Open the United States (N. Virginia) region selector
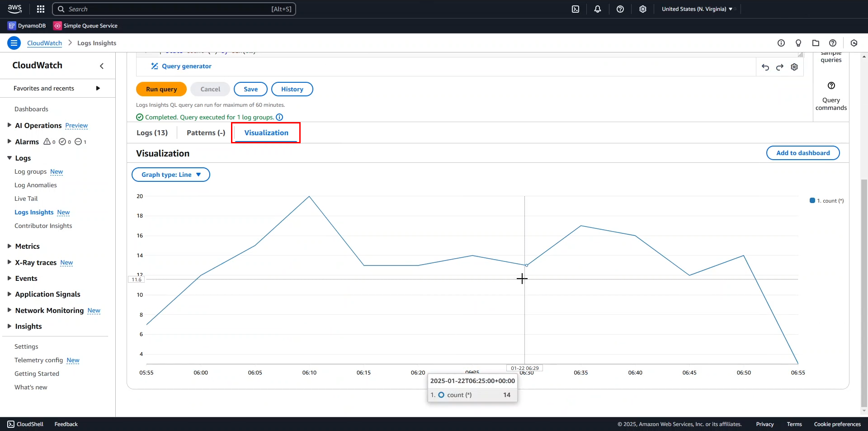868x431 pixels. (x=697, y=9)
